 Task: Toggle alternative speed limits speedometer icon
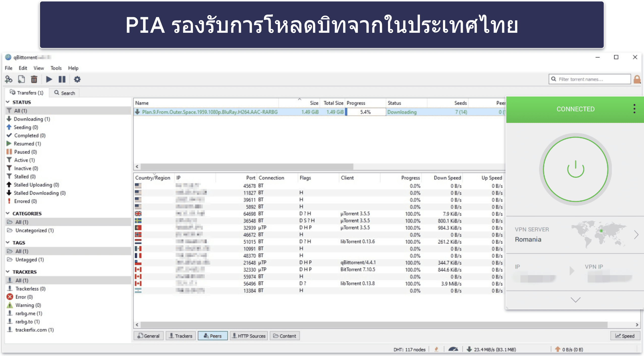click(453, 349)
